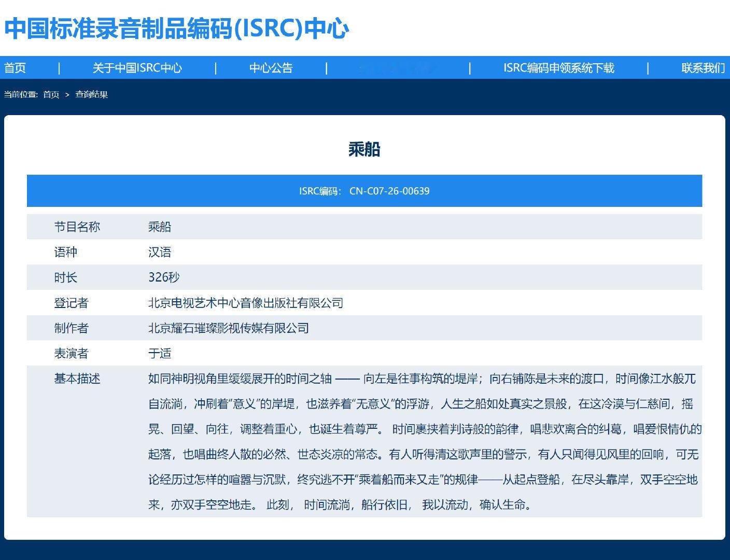Click the bold 乘船 page heading
The height and width of the screenshot is (560, 730).
click(364, 149)
